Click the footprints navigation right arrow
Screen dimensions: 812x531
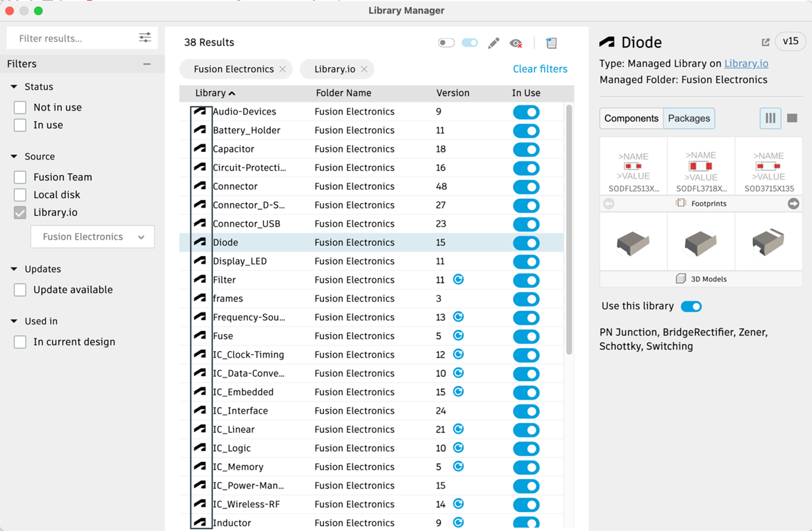pyautogui.click(x=794, y=203)
